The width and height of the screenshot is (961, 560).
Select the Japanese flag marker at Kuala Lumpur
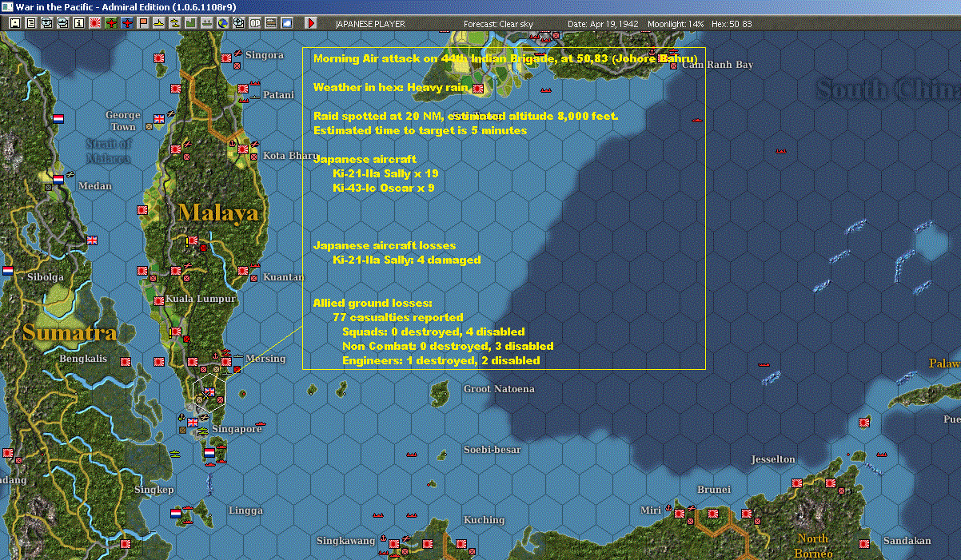point(158,302)
